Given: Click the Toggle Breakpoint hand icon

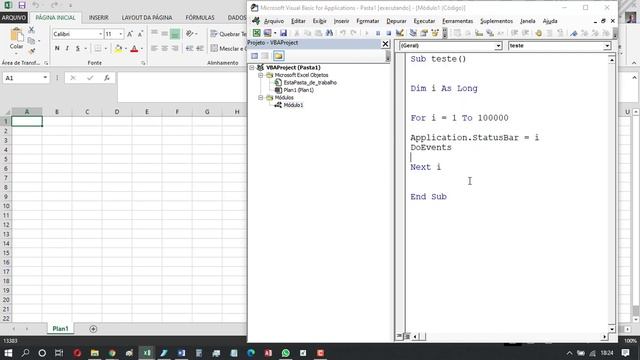Looking at the screenshot, I should coord(538,33).
